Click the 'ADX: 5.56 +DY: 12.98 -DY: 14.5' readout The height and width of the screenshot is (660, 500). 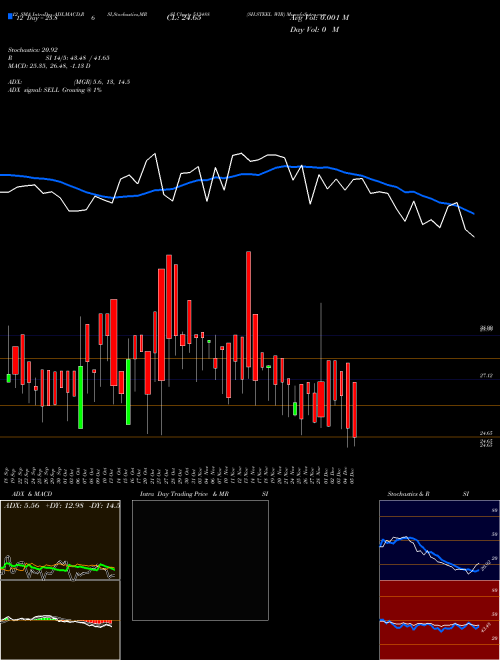point(62,506)
